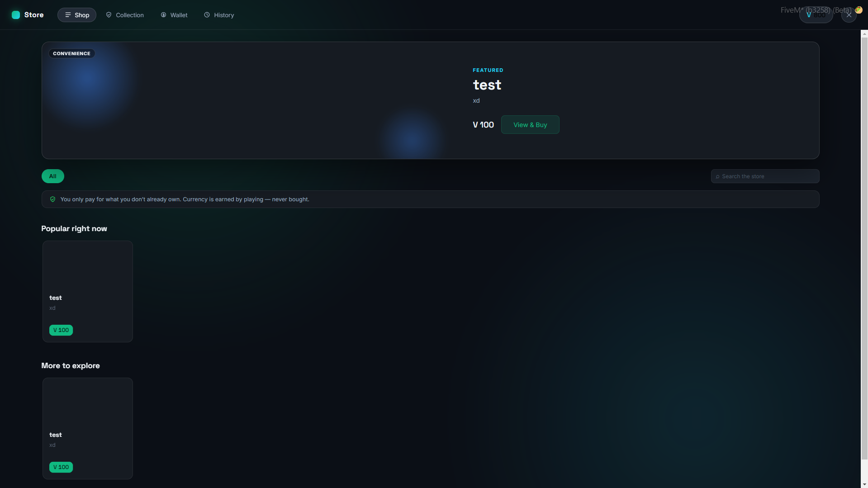Open the test card under More to explore
This screenshot has height=488, width=868.
(x=88, y=428)
